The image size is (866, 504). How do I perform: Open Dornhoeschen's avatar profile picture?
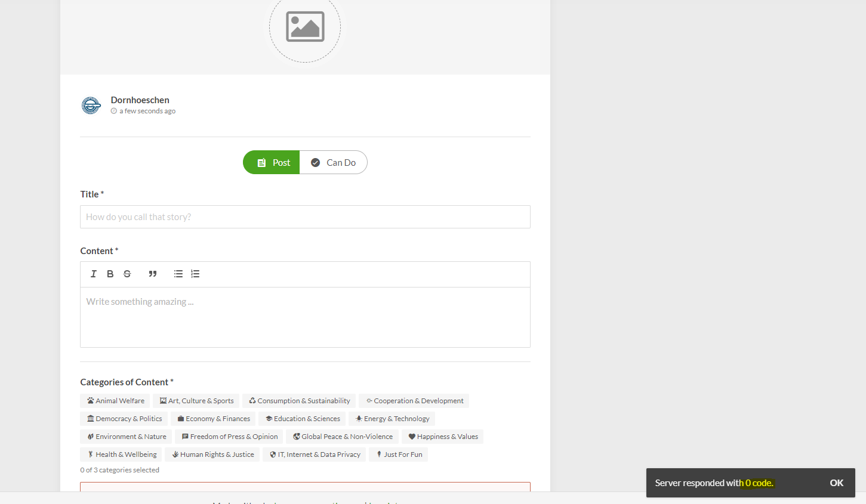(x=91, y=106)
